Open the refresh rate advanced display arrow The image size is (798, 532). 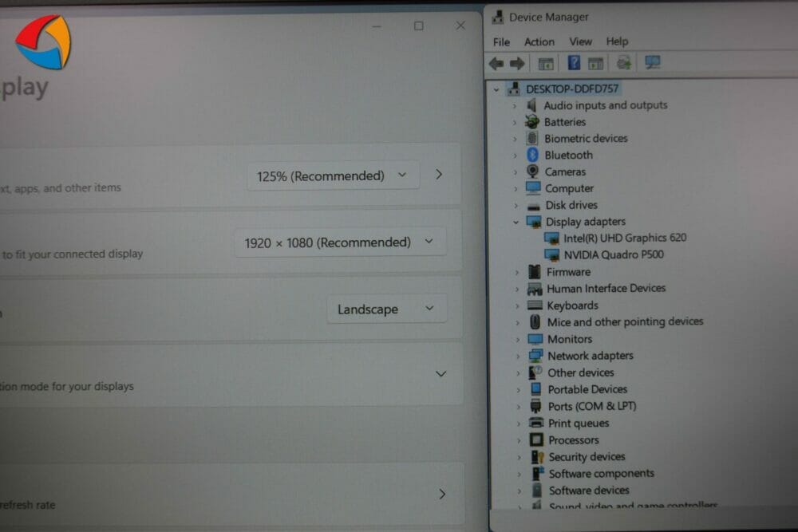(x=442, y=494)
